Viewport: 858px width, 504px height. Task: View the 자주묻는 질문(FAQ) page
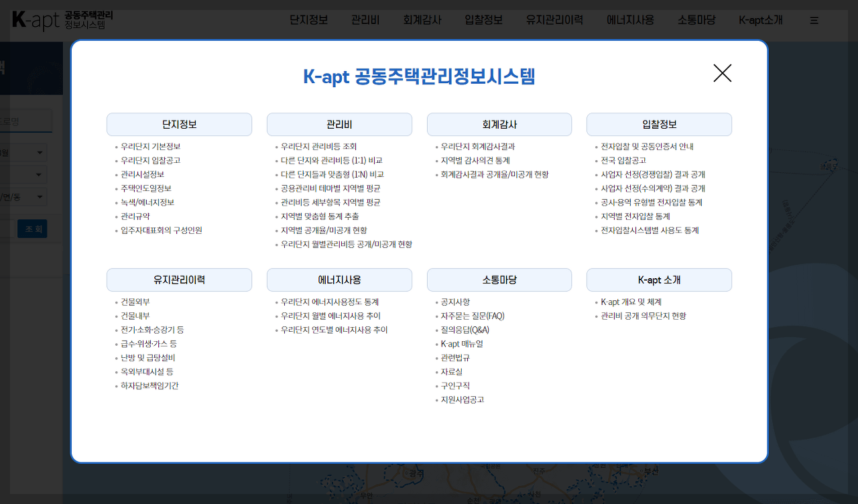[472, 316]
